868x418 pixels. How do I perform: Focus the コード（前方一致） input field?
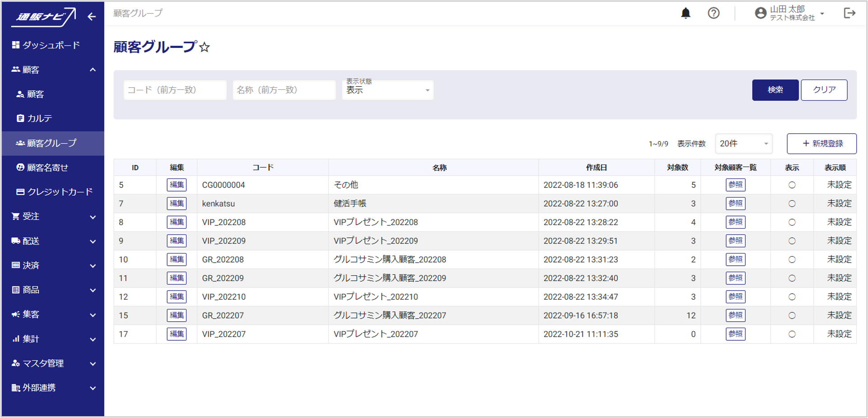175,90
